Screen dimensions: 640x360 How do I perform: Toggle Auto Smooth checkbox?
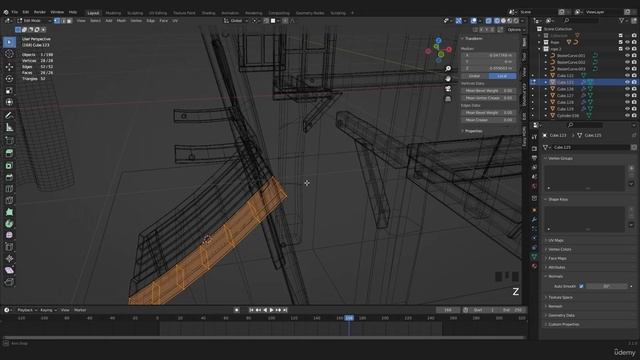581,286
